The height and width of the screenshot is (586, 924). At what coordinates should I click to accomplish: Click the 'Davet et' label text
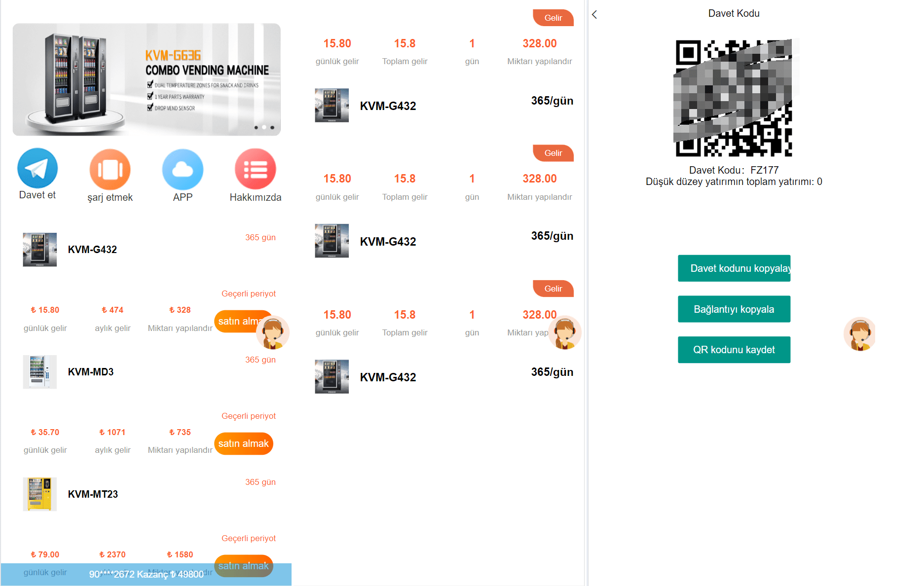pos(37,195)
